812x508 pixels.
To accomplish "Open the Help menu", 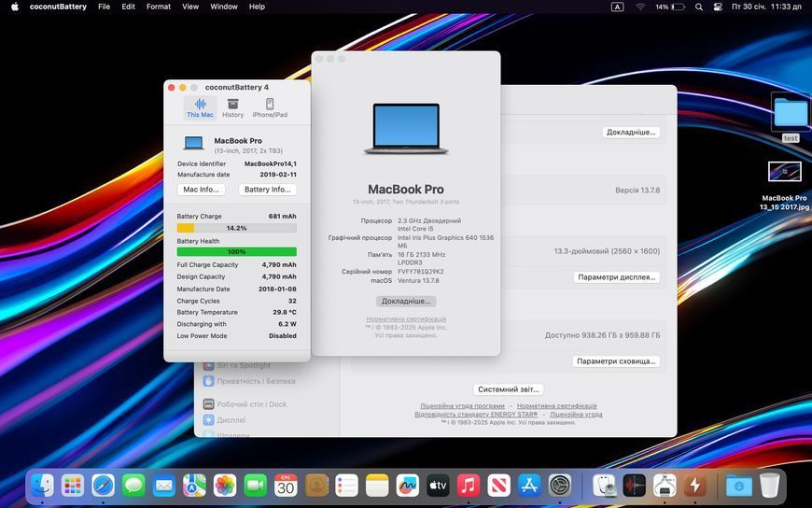I will click(x=257, y=7).
